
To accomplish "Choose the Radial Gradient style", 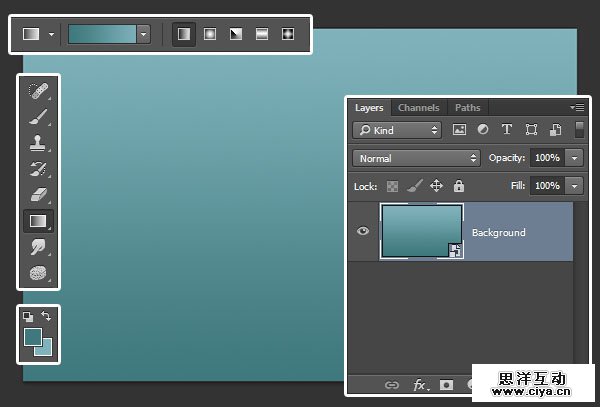I will point(210,34).
